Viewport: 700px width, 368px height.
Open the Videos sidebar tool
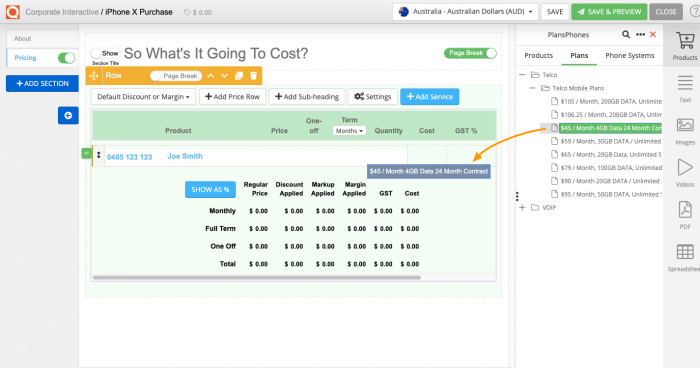(x=685, y=173)
